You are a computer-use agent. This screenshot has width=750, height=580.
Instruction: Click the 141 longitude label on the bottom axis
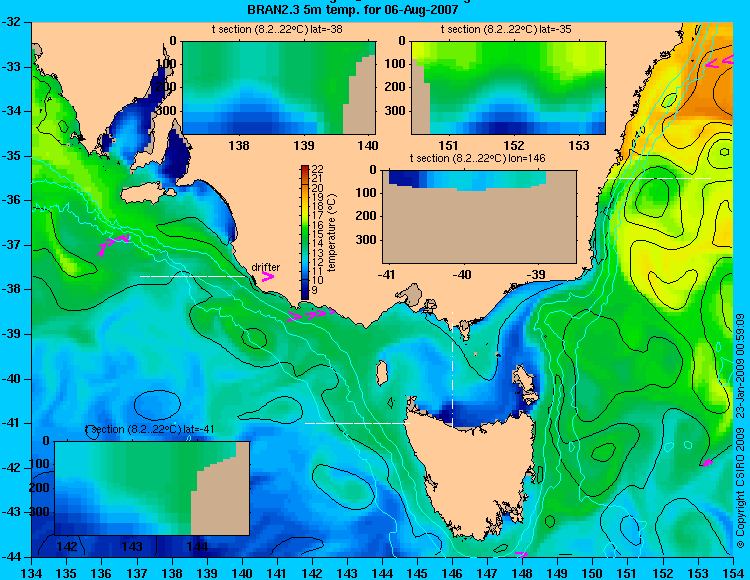click(x=277, y=573)
